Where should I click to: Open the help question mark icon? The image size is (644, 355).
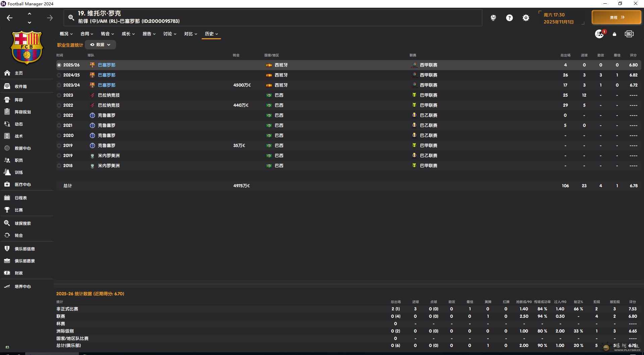click(x=509, y=18)
